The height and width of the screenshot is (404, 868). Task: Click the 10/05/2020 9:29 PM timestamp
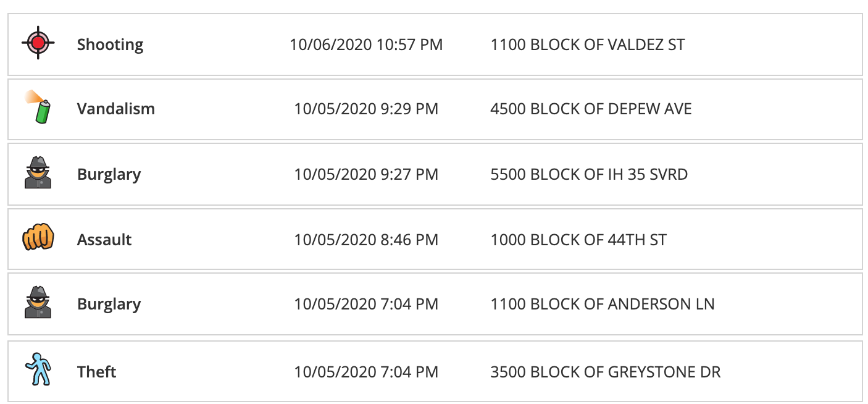point(366,109)
